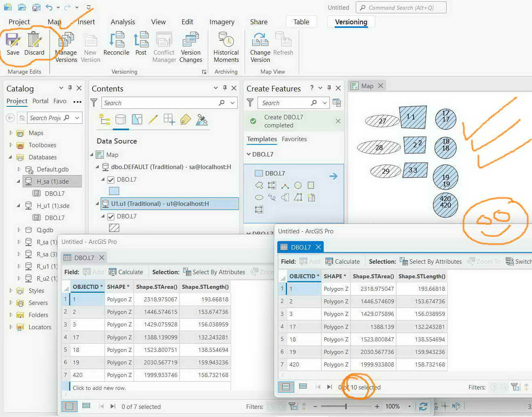The height and width of the screenshot is (417, 532).
Task: Toggle visibility of DBO.L7 under dbo.DEFAULT
Action: (111, 179)
